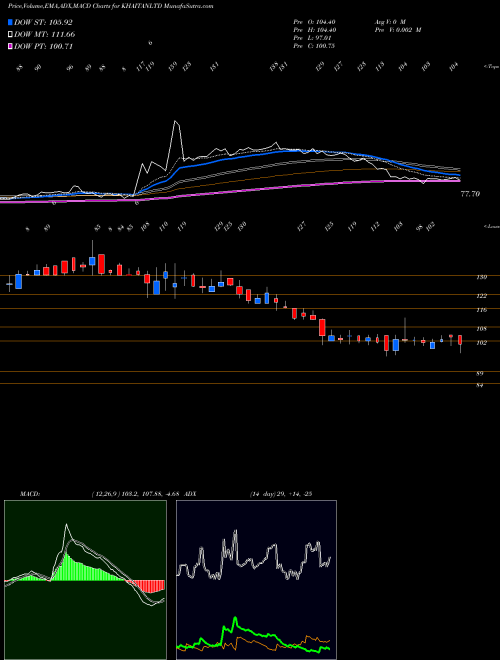The height and width of the screenshot is (660, 500).
Task: Click the MACD histogram chart panel
Action: (x=85, y=580)
